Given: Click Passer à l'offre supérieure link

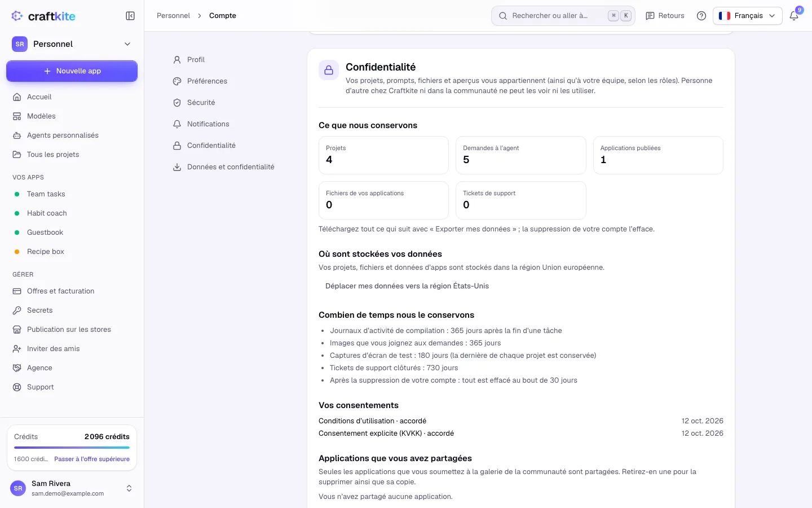Looking at the screenshot, I should 92,459.
